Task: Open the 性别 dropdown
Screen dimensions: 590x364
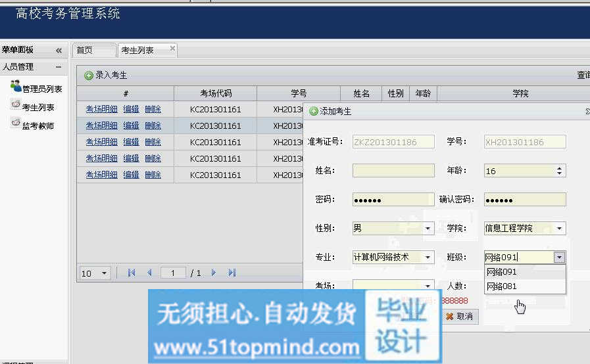Action: pos(428,229)
